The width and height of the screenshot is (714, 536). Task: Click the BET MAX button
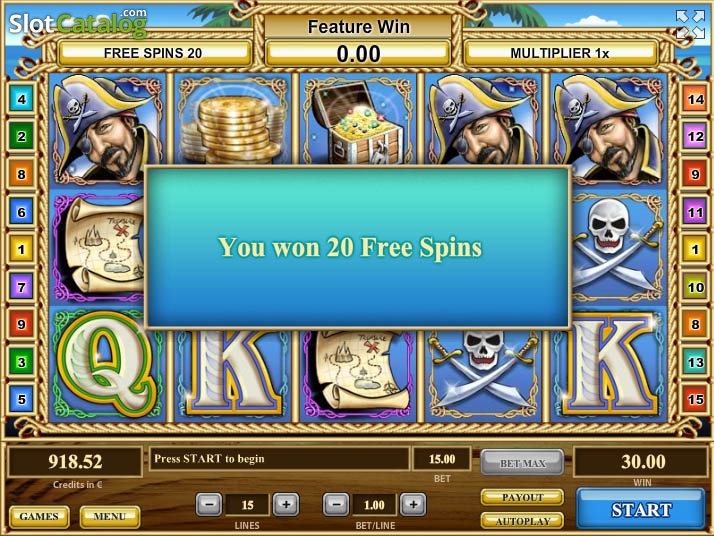coord(522,463)
